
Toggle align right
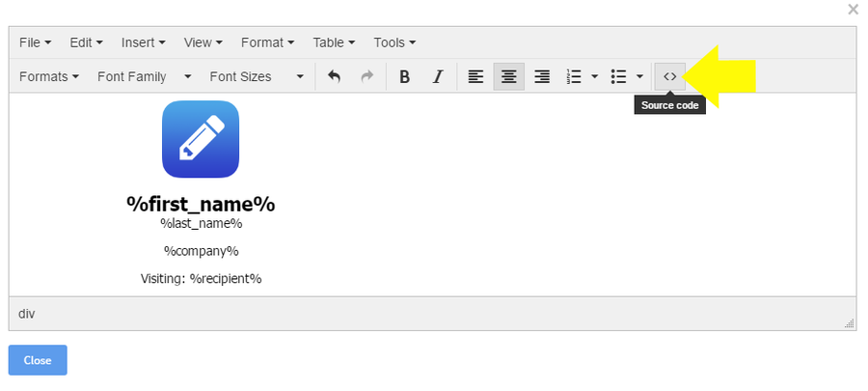542,76
